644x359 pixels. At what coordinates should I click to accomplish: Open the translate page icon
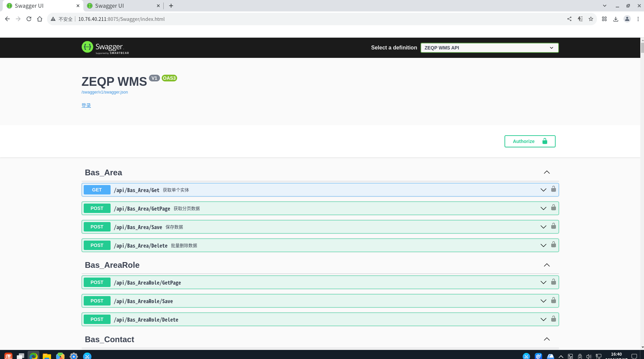pos(580,19)
